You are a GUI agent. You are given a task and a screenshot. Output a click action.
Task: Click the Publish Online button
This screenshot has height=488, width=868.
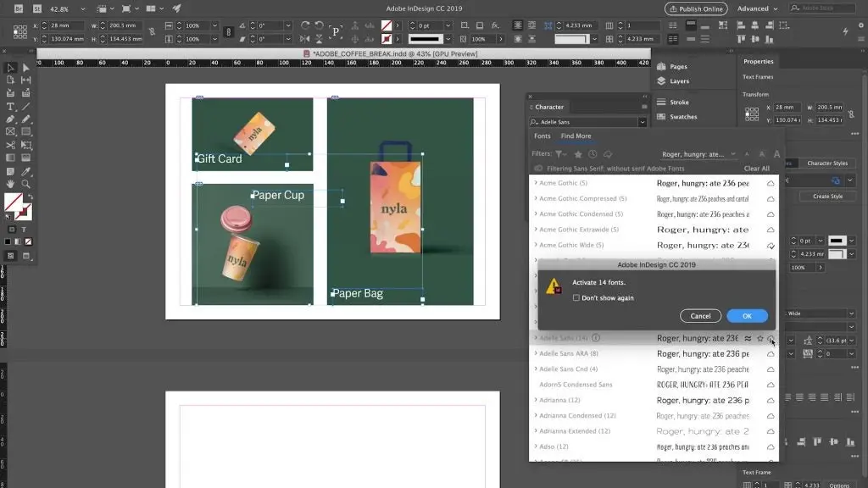[695, 8]
